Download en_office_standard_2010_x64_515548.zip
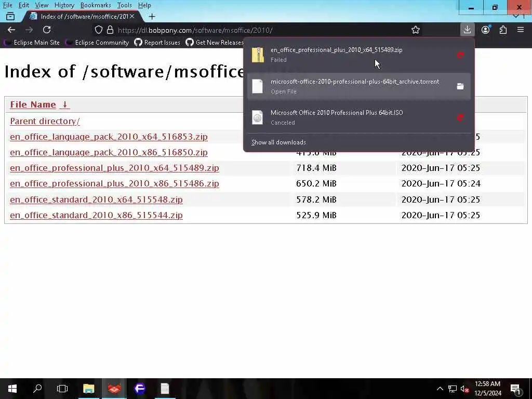Screen dimensions: 532x399 pyautogui.click(x=96, y=199)
